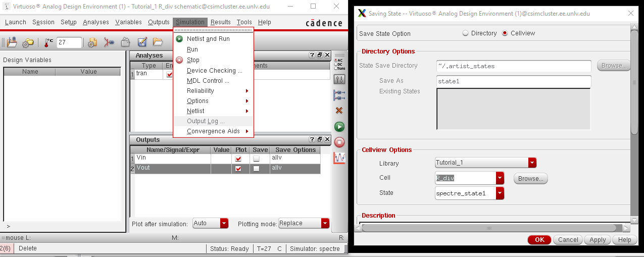Choose Run from the Simulation menu
Screen dimensions: 644x257
pyautogui.click(x=213, y=49)
